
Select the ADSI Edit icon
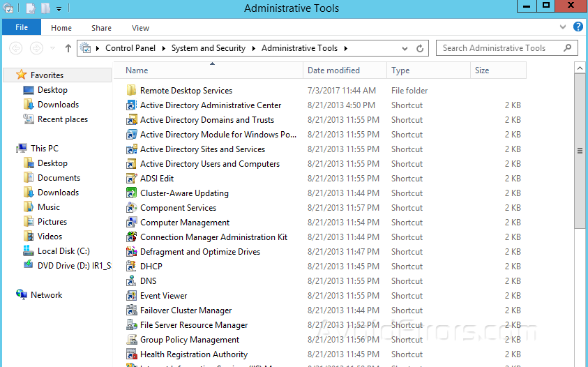[131, 179]
